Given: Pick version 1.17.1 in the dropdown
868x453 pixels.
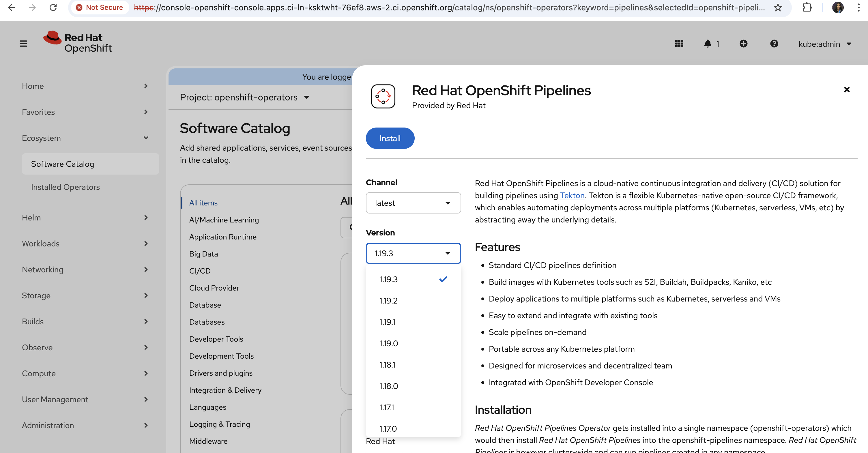Looking at the screenshot, I should click(386, 407).
